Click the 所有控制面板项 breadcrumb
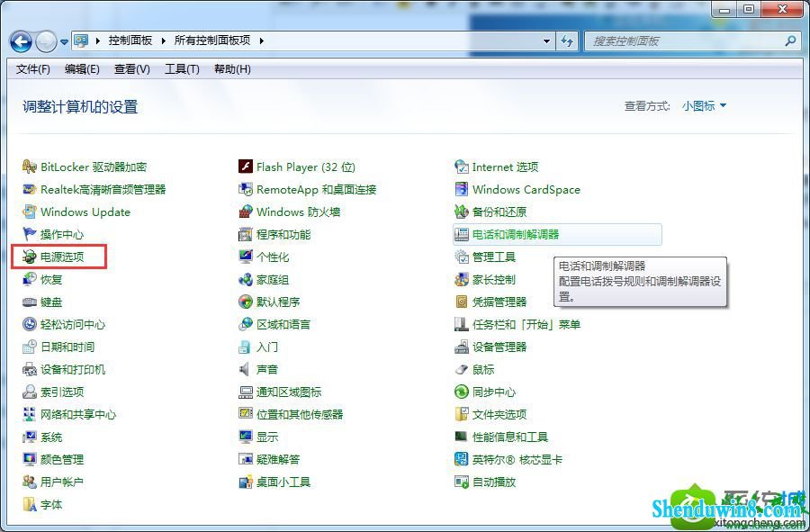 (212, 41)
